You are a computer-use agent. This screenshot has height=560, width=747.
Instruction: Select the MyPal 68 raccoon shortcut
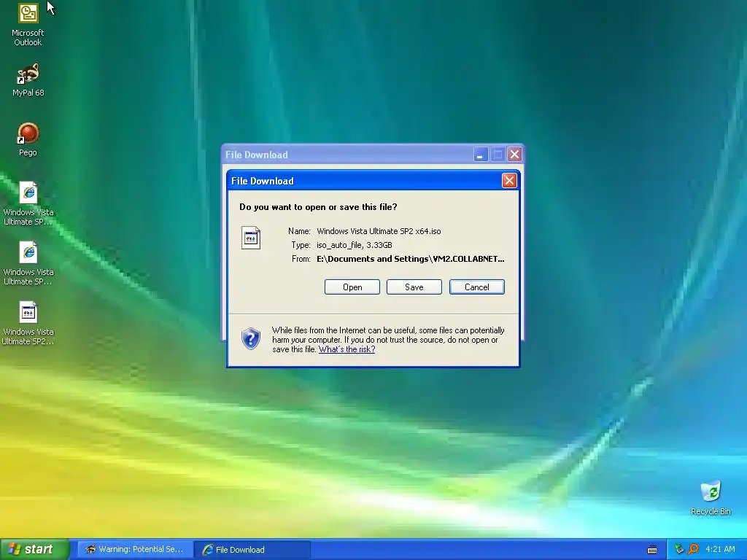pyautogui.click(x=28, y=80)
